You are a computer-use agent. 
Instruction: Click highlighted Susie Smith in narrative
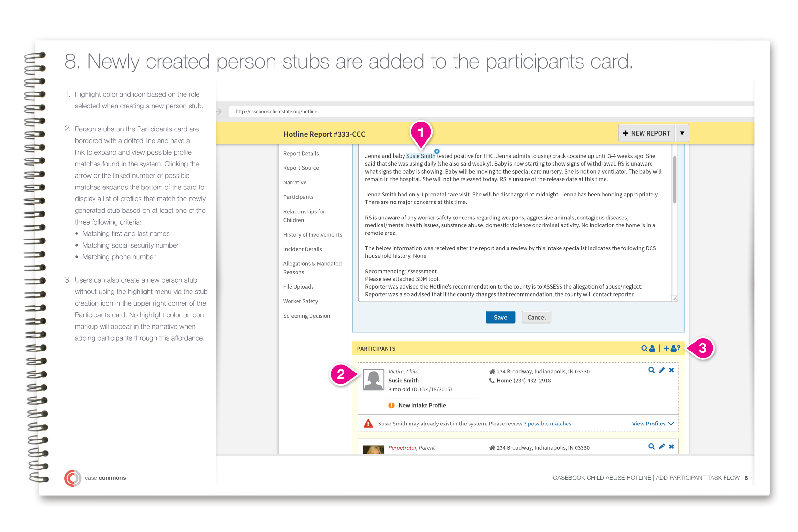point(420,156)
